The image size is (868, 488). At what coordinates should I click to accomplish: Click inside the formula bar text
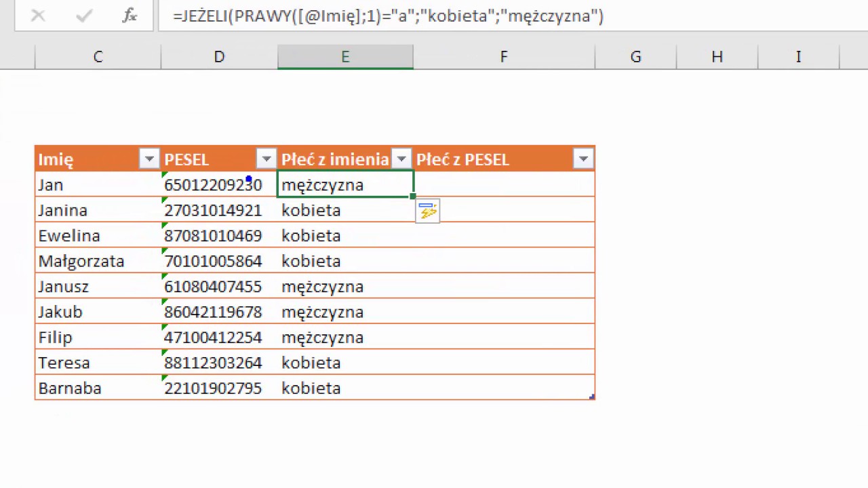pyautogui.click(x=388, y=16)
